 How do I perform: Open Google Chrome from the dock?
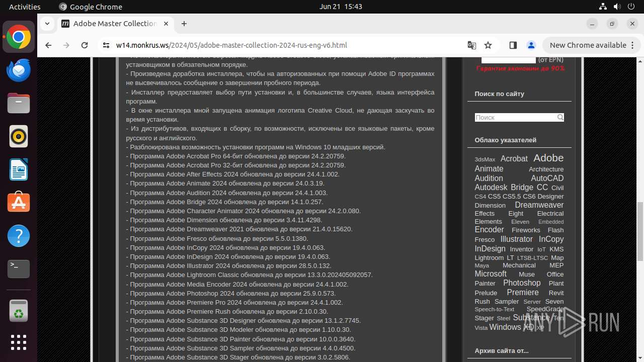click(19, 37)
